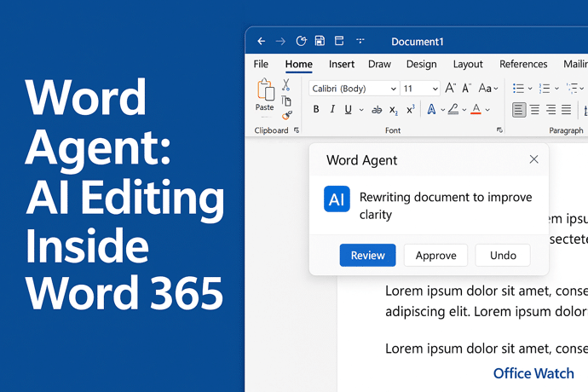
Task: Toggle Strikethrough formatting
Action: (x=377, y=110)
